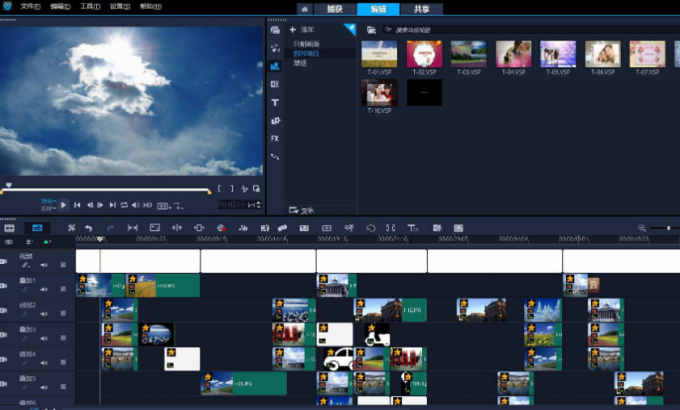Select 即时项目 in the library tree
The width and height of the screenshot is (680, 410).
point(306,53)
